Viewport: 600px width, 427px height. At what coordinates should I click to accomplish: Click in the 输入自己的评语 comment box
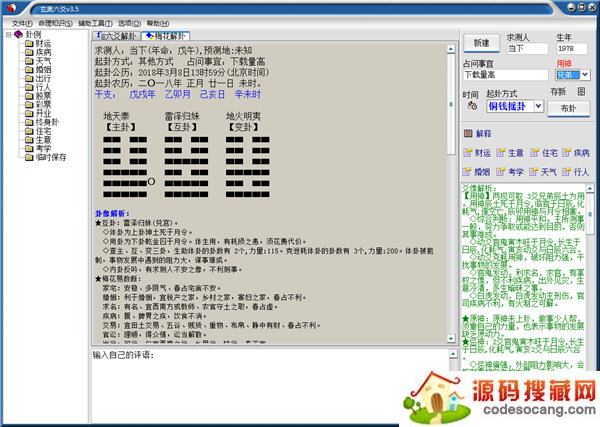pos(270,386)
